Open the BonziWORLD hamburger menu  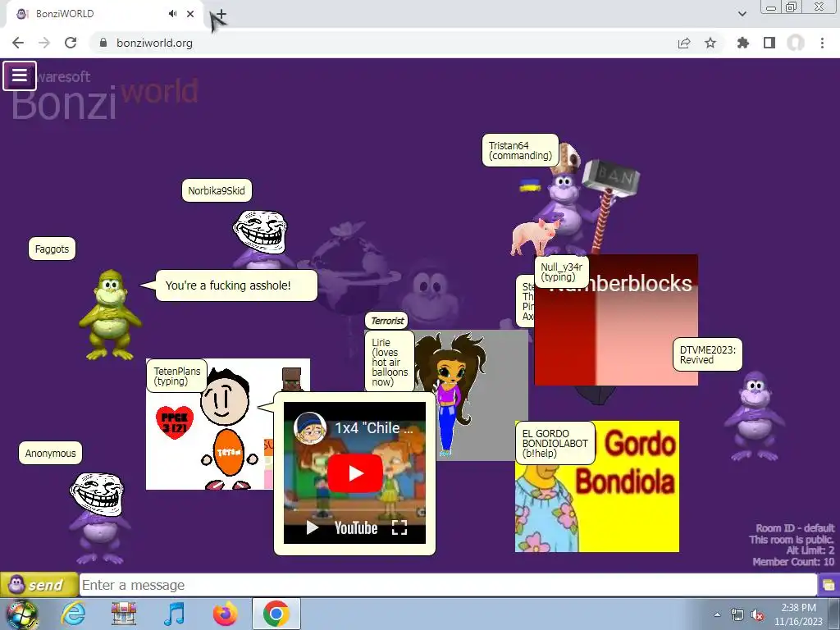(x=20, y=75)
